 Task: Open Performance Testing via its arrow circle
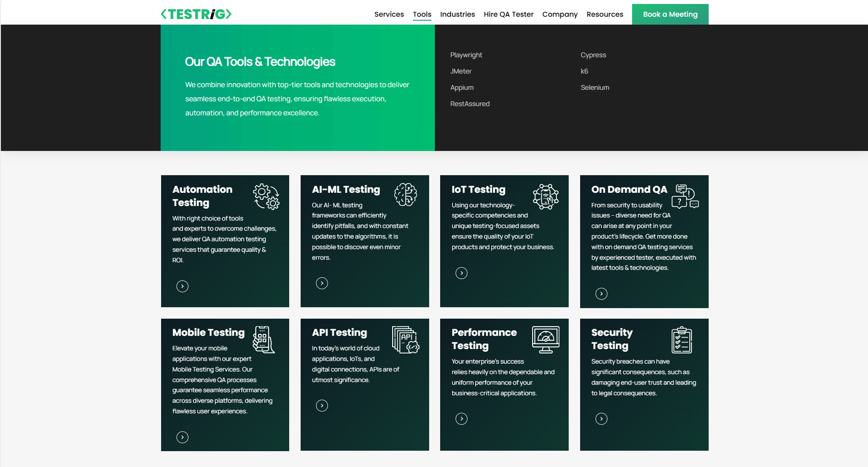pyautogui.click(x=461, y=419)
